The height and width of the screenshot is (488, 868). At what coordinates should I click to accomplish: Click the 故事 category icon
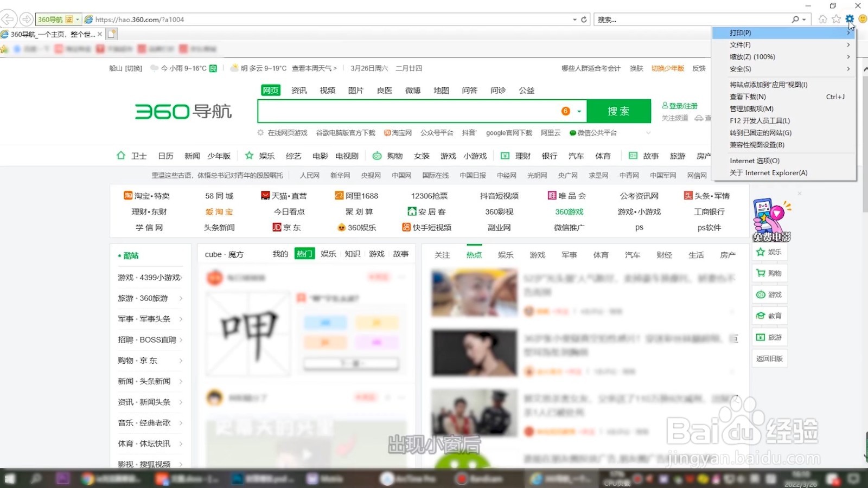pos(633,156)
